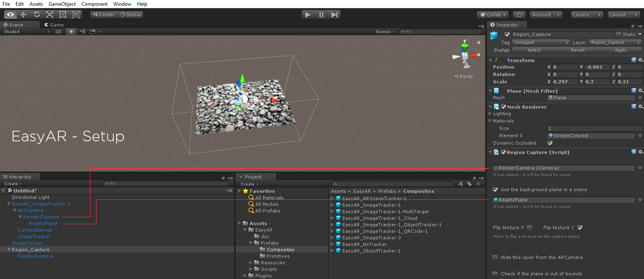Enable Check if plane out of bounds

[x=495, y=274]
